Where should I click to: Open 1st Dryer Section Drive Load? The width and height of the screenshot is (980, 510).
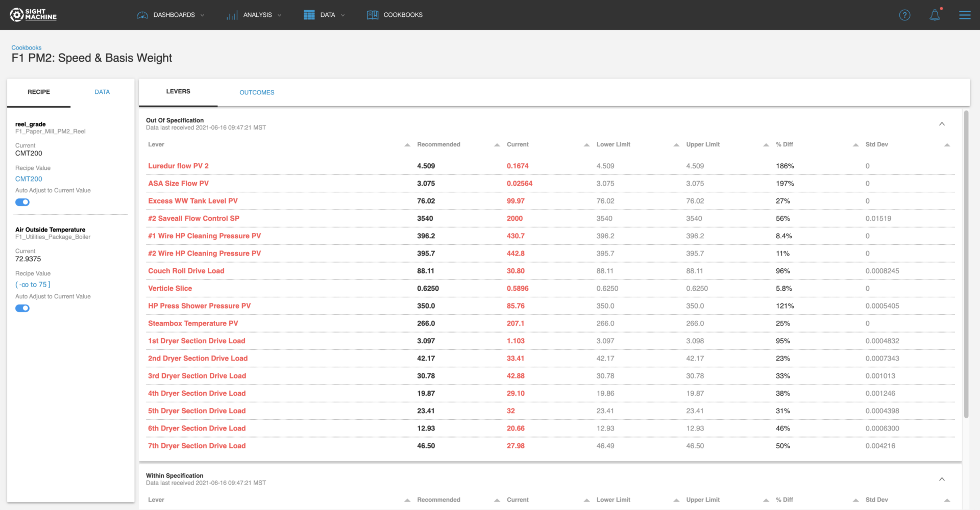coord(197,341)
